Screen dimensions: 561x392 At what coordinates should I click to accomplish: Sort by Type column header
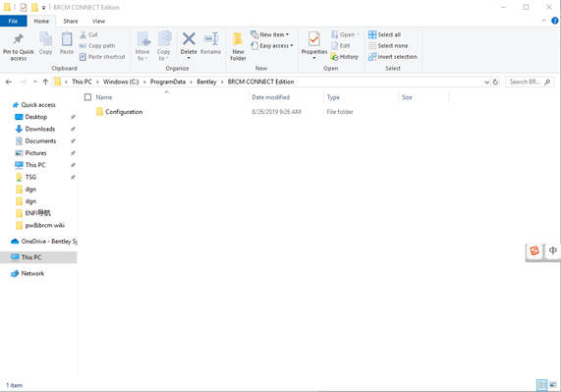(333, 97)
